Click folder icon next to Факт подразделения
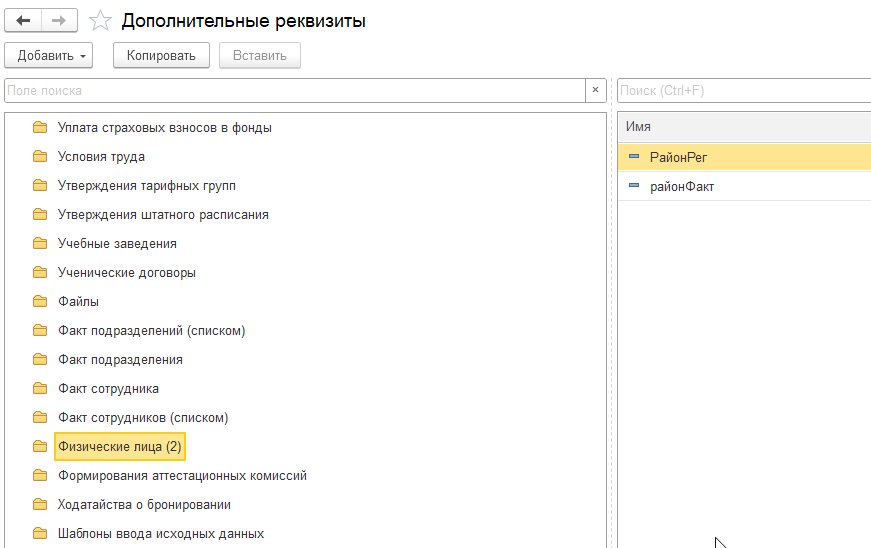This screenshot has width=871, height=548. (x=40, y=359)
